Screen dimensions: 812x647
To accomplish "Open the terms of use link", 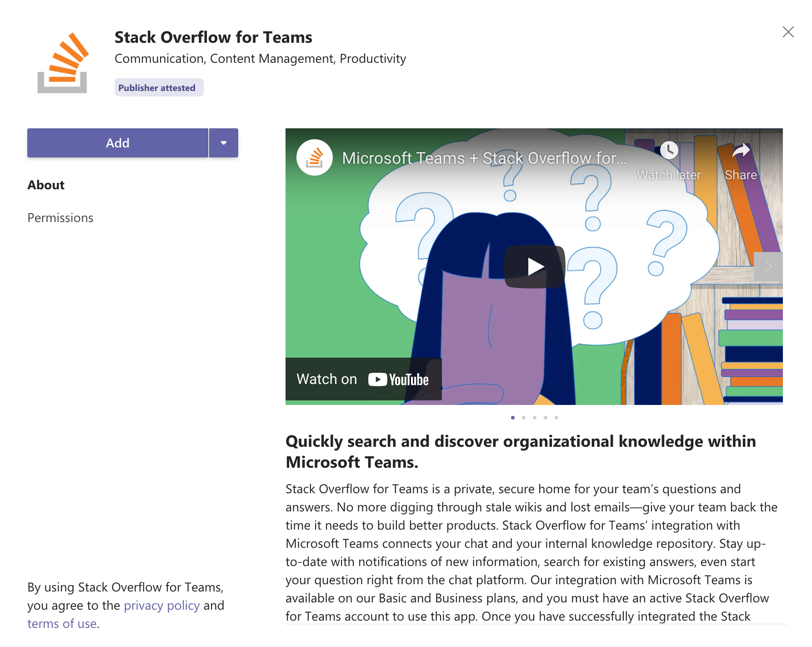I will [x=62, y=624].
